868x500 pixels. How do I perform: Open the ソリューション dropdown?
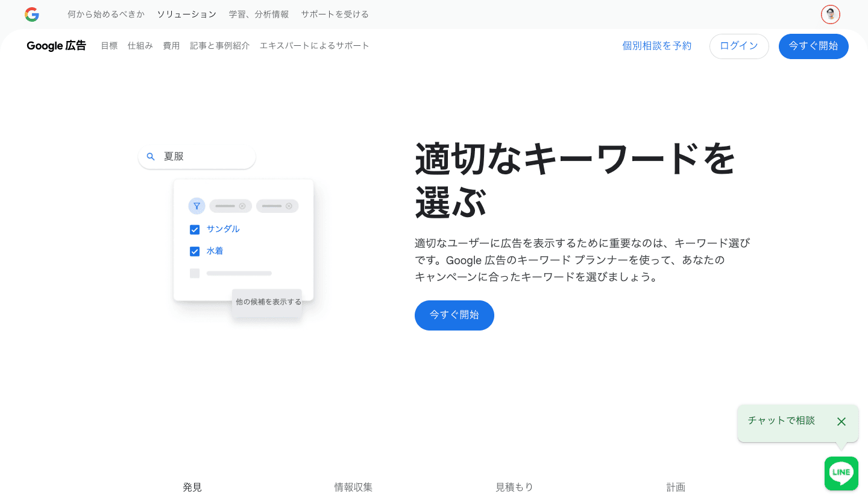coord(186,14)
